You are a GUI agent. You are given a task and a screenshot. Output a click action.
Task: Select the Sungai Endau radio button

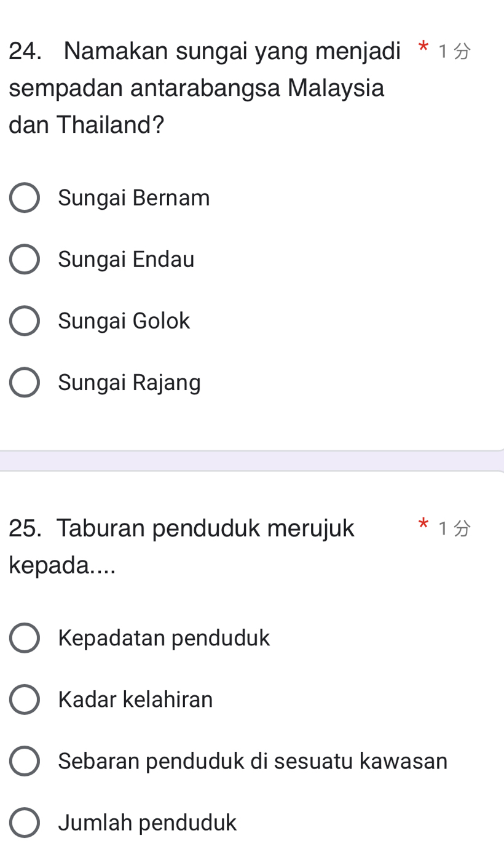[x=25, y=260]
